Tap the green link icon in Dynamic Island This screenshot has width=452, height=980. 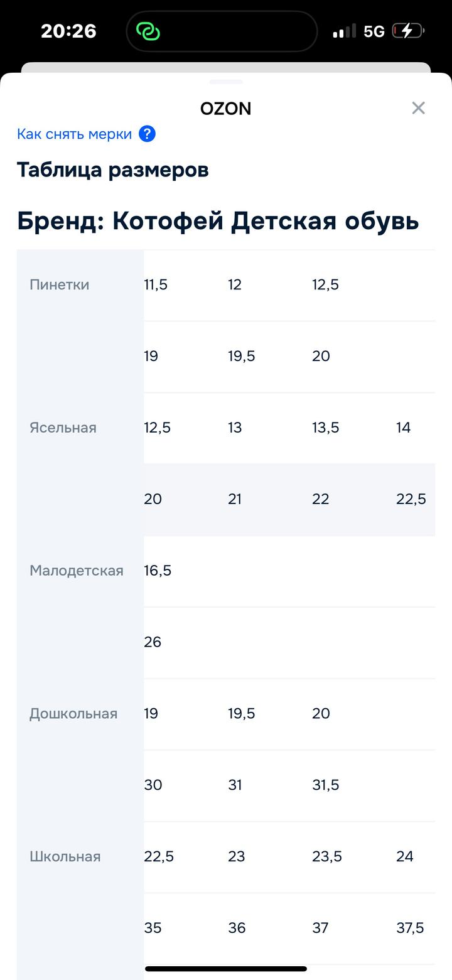pyautogui.click(x=148, y=31)
